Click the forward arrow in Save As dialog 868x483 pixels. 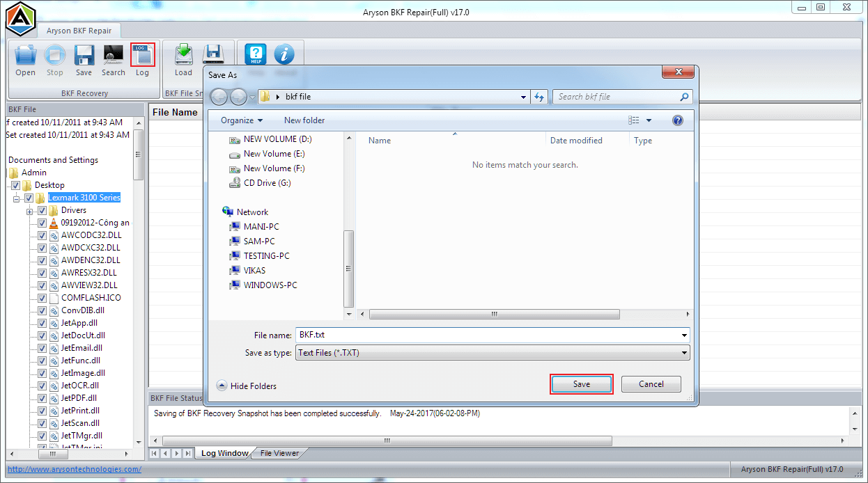238,97
